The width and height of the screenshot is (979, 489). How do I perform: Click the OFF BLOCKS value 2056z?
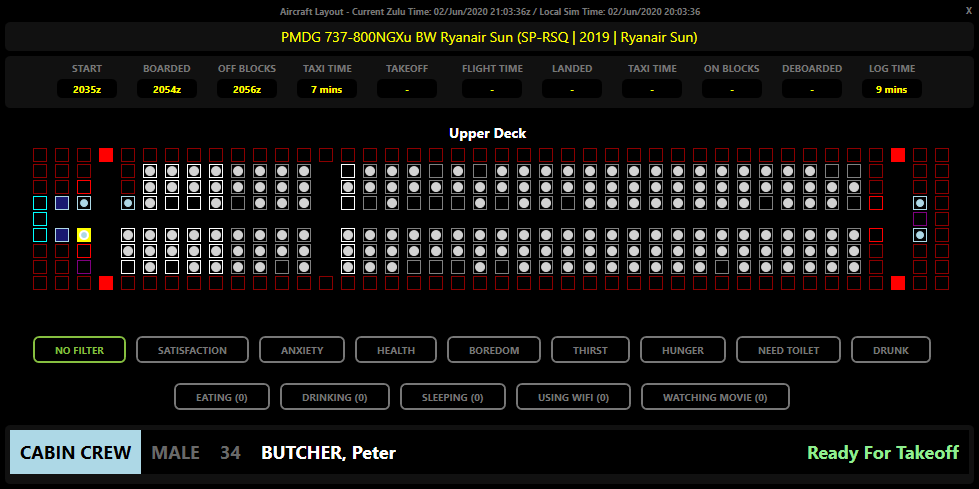click(x=247, y=89)
